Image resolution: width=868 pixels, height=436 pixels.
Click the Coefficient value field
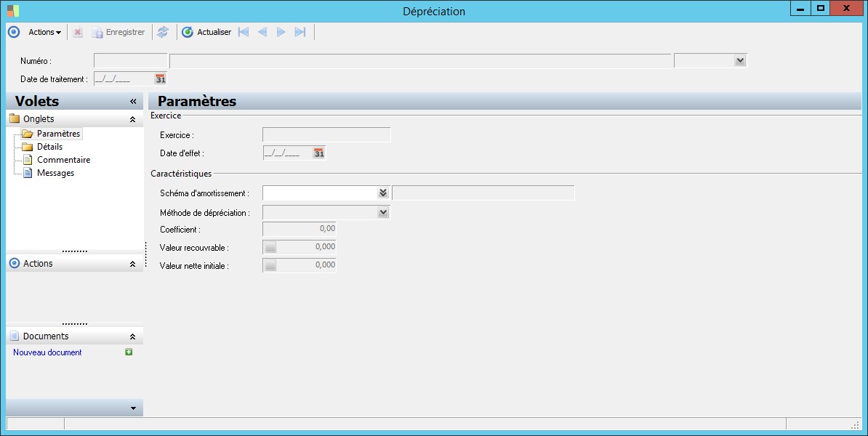(x=300, y=228)
